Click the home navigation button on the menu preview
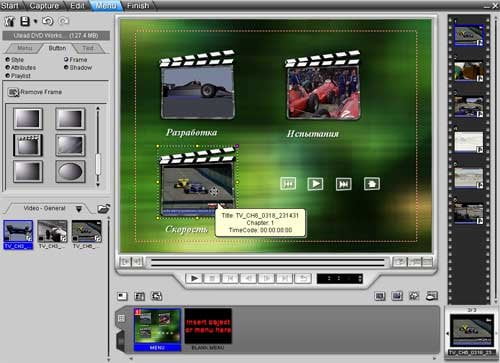This screenshot has height=363, width=500. pos(372,184)
